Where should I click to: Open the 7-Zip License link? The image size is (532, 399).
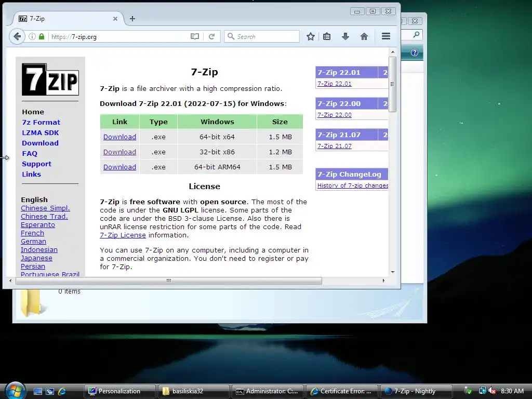click(123, 235)
